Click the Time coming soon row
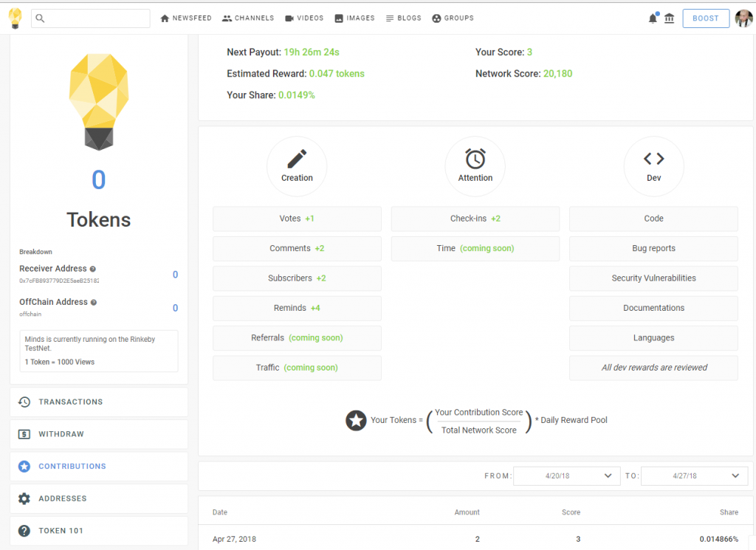Viewport: 756px width, 550px height. [475, 249]
